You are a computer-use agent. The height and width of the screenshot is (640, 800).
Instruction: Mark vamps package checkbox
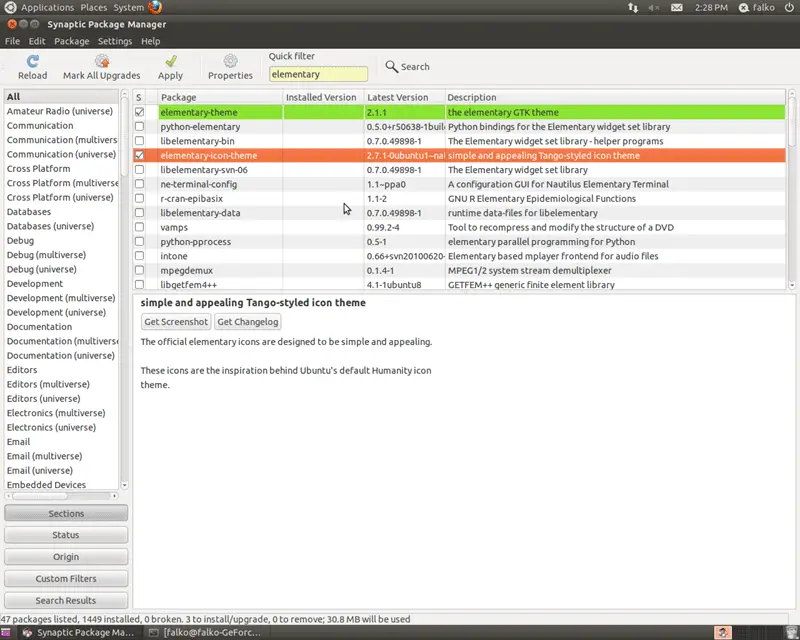pos(139,227)
